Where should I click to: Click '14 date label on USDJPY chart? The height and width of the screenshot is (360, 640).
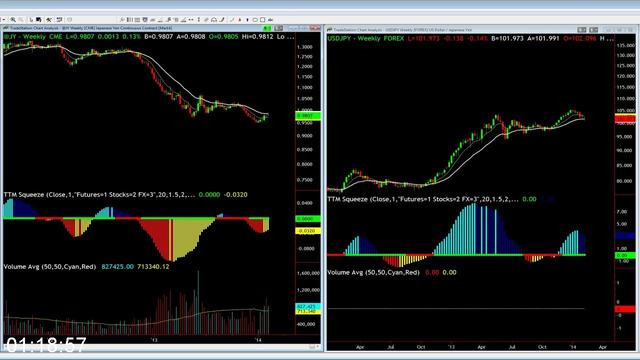click(572, 347)
